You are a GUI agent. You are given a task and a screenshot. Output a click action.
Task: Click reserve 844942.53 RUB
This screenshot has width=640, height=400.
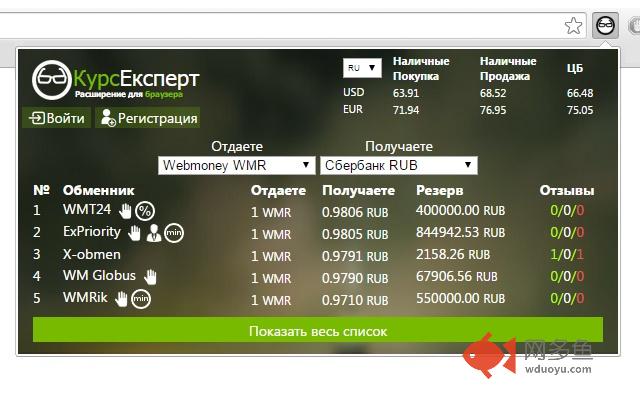coord(460,232)
